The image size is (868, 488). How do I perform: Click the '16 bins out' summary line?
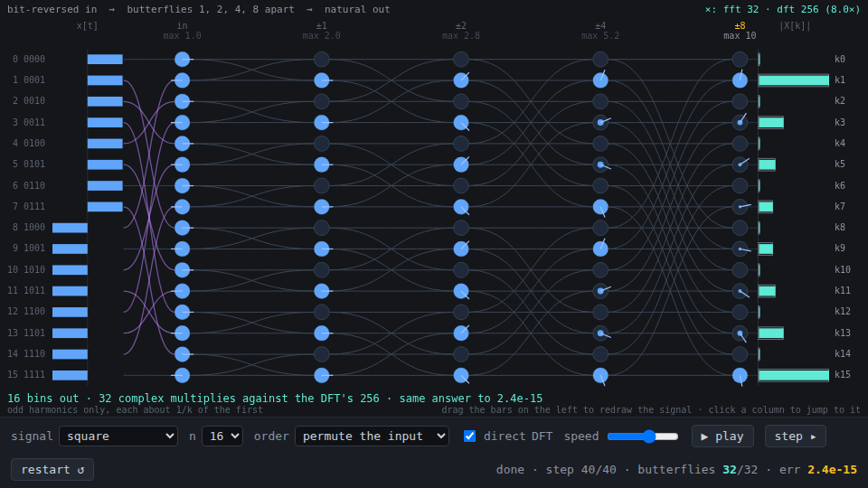coord(275,399)
